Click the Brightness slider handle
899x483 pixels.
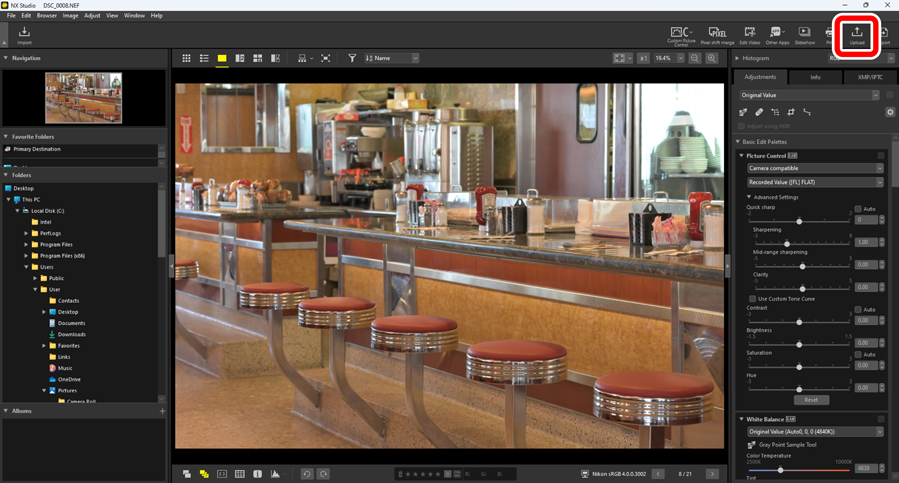pyautogui.click(x=799, y=344)
